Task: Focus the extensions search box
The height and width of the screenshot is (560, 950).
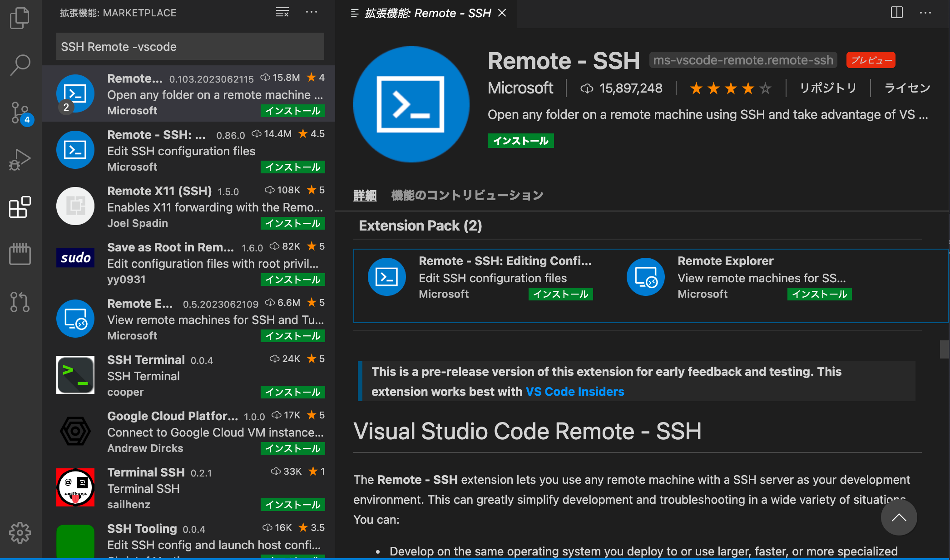Action: (x=190, y=46)
